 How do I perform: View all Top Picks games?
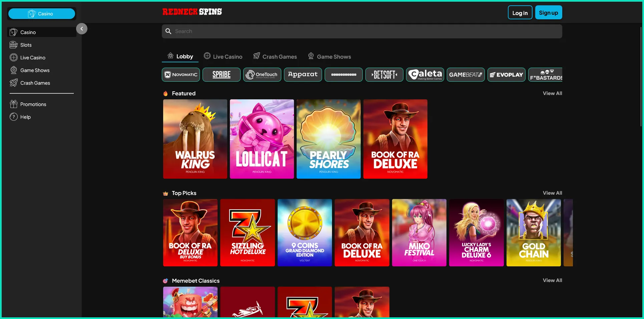(x=553, y=193)
